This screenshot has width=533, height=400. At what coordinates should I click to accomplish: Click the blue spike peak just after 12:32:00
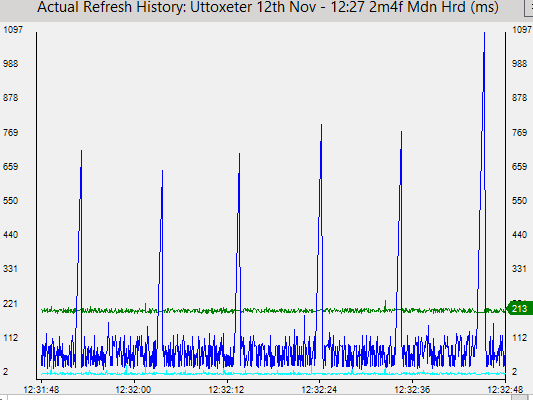[x=162, y=172]
